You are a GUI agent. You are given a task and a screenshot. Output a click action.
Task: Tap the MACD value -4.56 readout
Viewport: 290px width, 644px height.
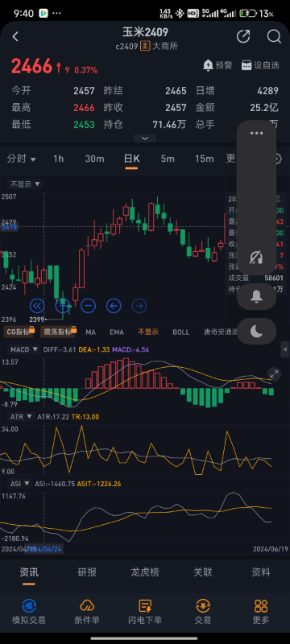[x=130, y=349]
